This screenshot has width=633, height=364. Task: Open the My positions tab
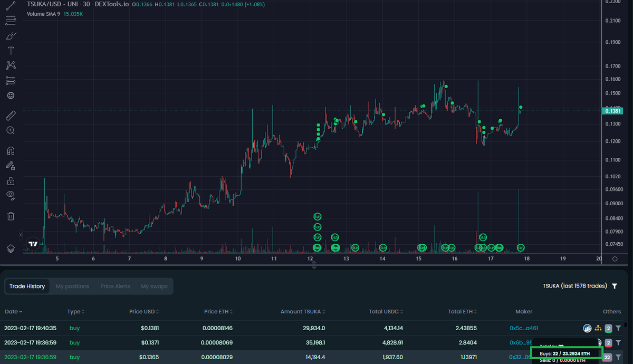(x=72, y=286)
